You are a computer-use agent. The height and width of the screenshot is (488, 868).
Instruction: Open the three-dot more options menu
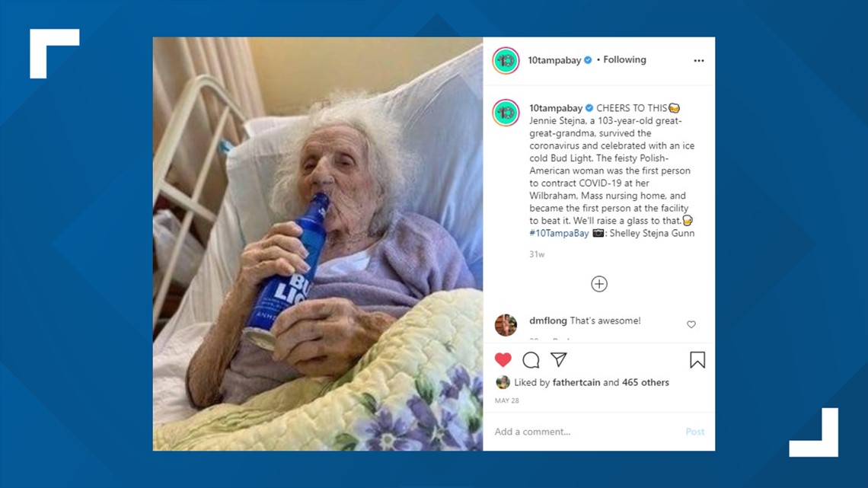coord(699,60)
